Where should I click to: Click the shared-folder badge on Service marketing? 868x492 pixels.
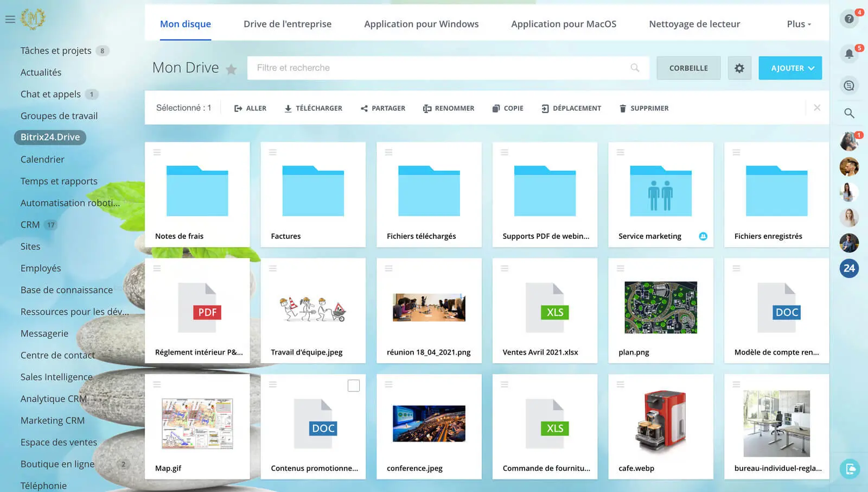click(703, 236)
